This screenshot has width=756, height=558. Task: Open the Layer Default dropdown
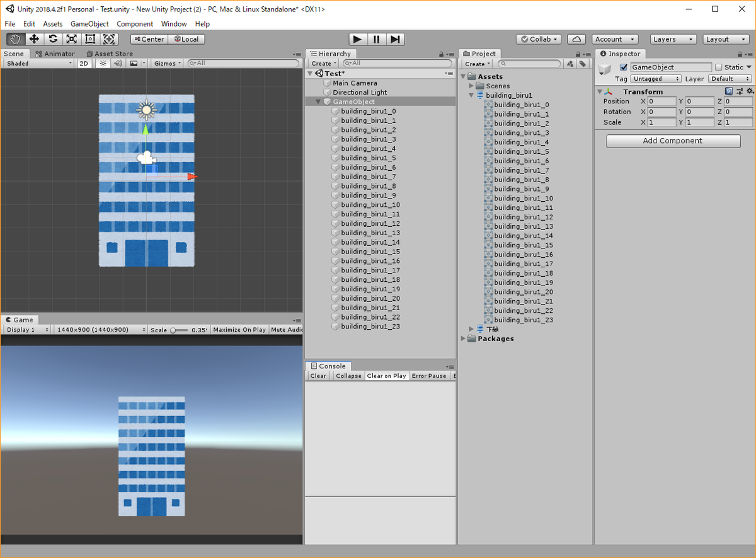[x=730, y=79]
